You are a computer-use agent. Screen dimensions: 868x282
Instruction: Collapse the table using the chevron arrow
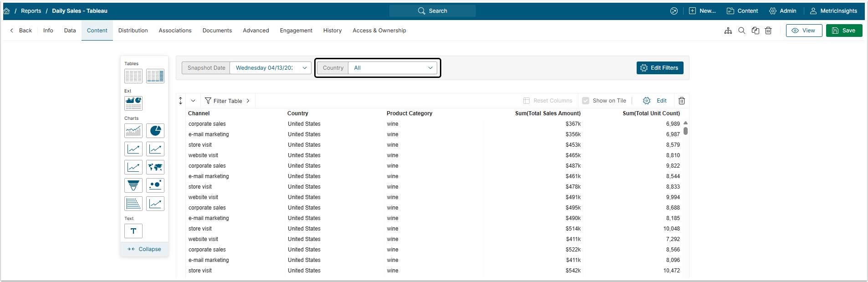193,101
